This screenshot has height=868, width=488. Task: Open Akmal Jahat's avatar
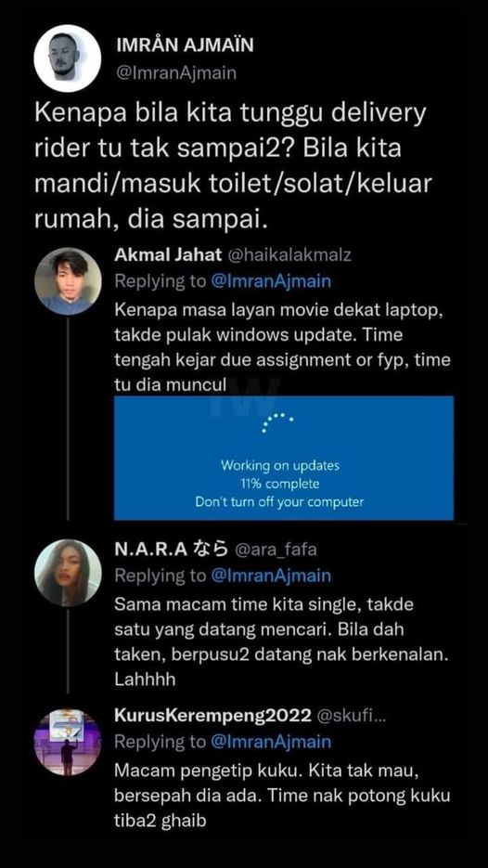pos(68,281)
